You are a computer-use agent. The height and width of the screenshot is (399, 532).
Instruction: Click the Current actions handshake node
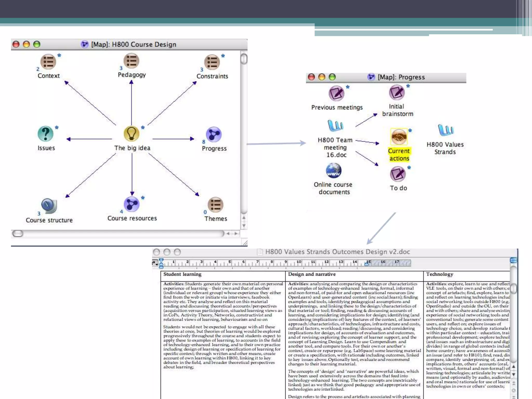tap(399, 137)
